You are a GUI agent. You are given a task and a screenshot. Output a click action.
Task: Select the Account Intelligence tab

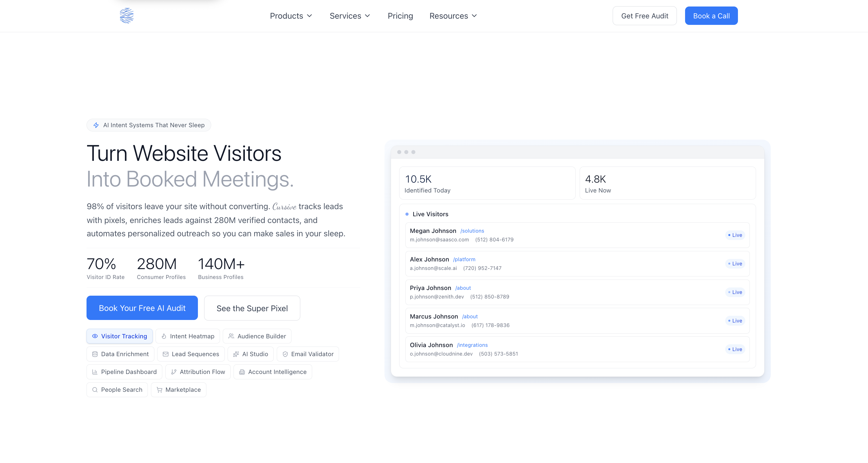273,372
